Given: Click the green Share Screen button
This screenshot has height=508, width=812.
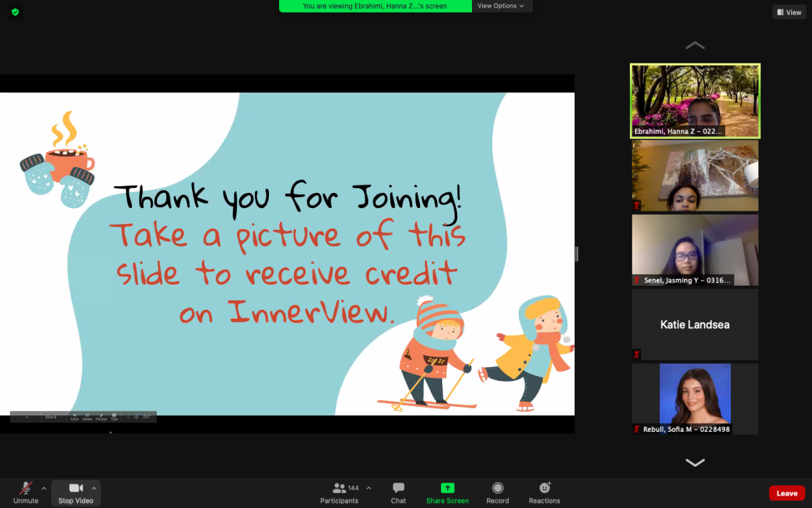Looking at the screenshot, I should (x=447, y=493).
